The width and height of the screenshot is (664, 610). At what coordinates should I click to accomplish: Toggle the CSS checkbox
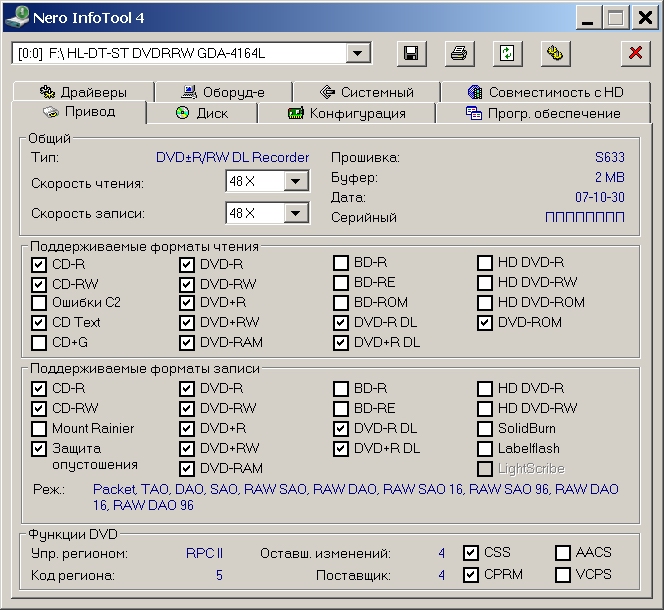point(471,553)
